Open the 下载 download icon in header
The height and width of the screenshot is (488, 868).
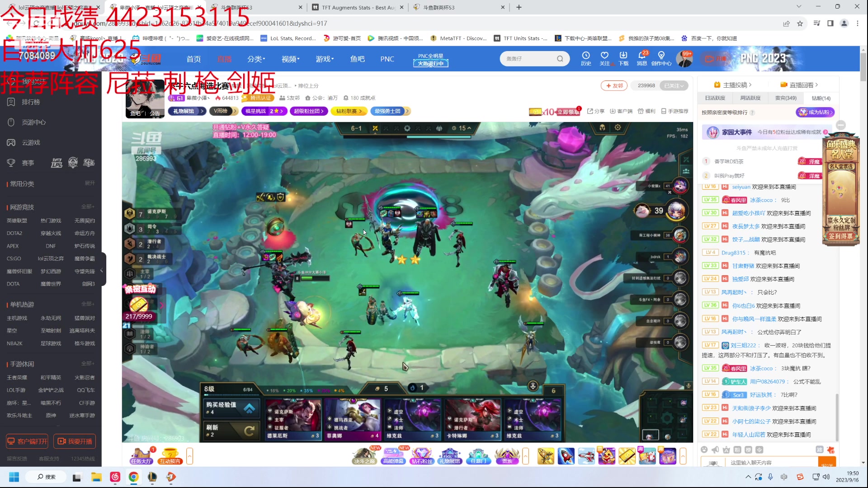[623, 59]
